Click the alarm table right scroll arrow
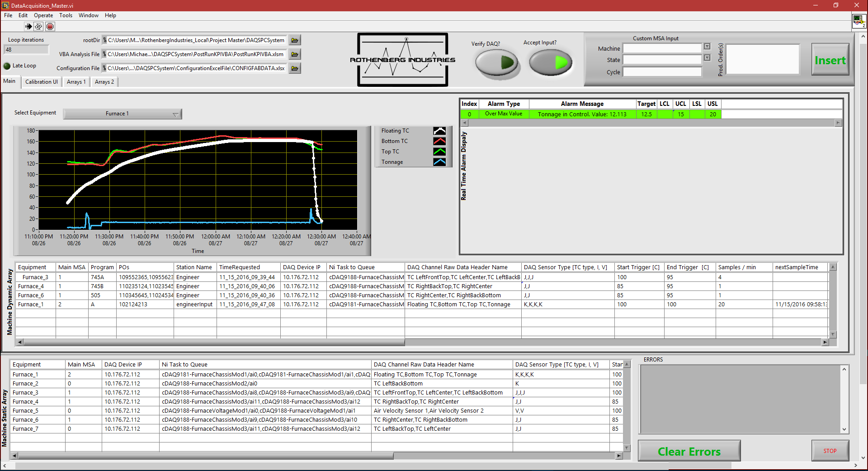Viewport: 868px width, 471px height. tap(838, 123)
